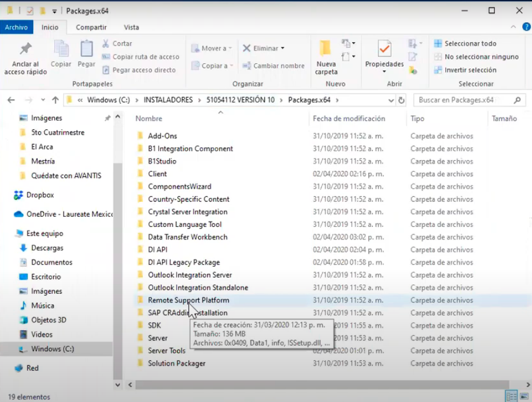Create a new folder with Nueva carpeta
Image resolution: width=532 pixels, height=402 pixels.
[326, 57]
